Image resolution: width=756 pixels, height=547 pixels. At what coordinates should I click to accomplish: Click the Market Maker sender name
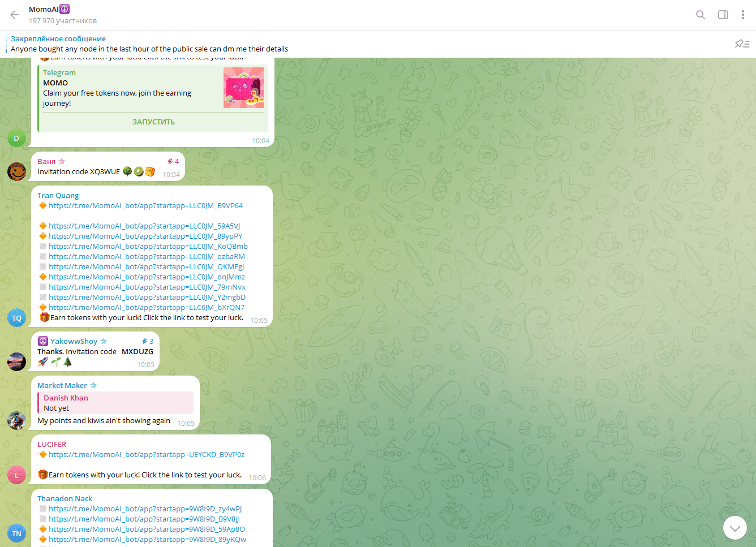(x=62, y=385)
